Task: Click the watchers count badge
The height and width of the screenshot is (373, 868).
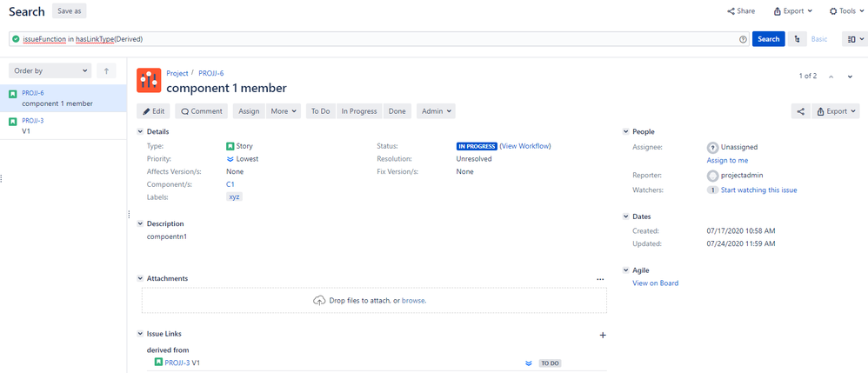Action: pyautogui.click(x=712, y=190)
